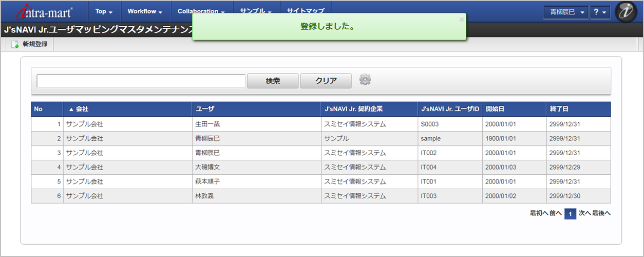The width and height of the screenshot is (644, 257).
Task: Open the round intra-mart "i" icon
Action: pyautogui.click(x=626, y=12)
